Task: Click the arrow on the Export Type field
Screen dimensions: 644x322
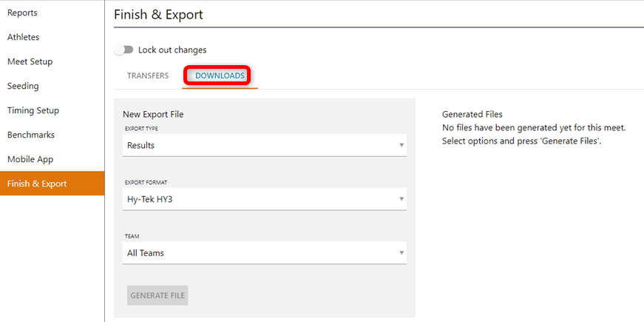Action: click(x=401, y=145)
